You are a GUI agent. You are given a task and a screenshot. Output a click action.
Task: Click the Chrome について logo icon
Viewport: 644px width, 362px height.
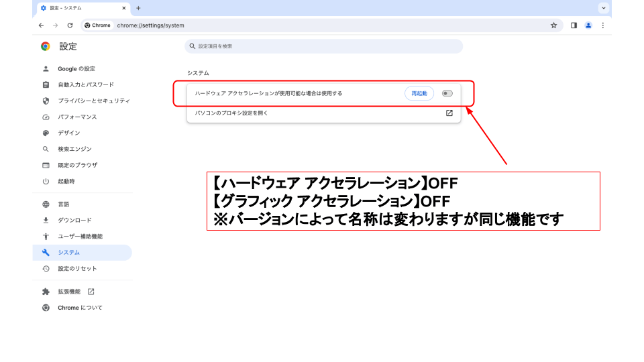coord(46,308)
